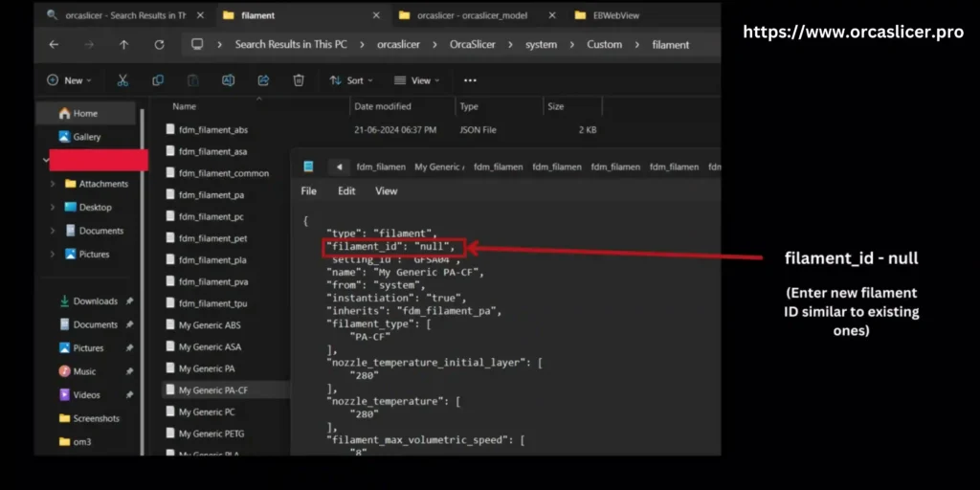Click the Share icon in toolbar
Image resolution: width=980 pixels, height=490 pixels.
263,80
